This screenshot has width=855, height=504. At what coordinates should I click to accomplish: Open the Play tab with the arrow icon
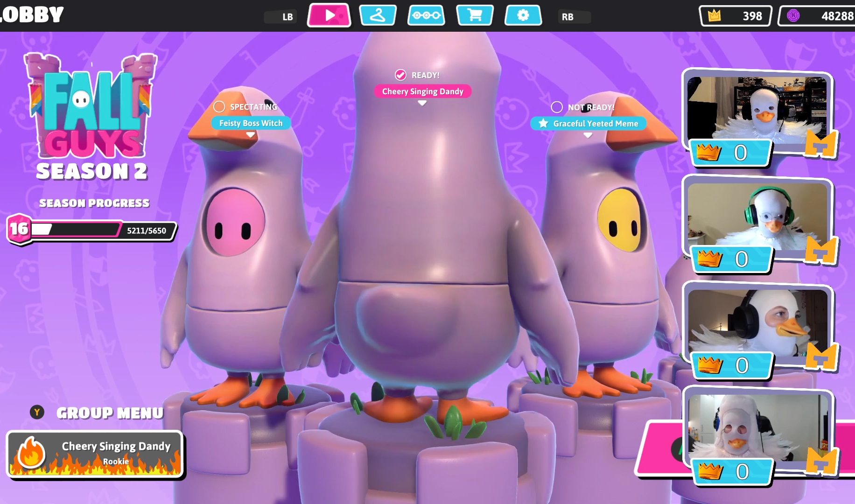329,15
